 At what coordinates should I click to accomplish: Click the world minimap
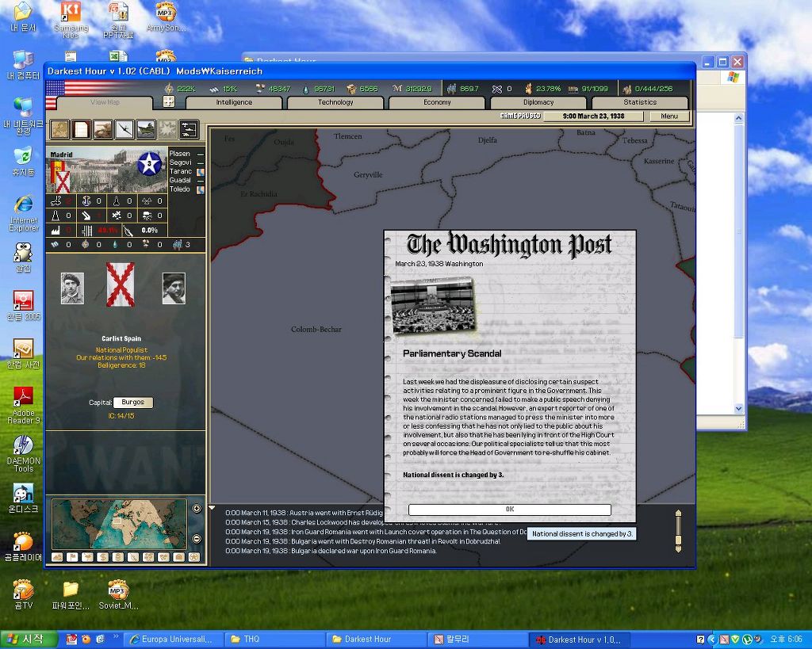click(x=119, y=524)
